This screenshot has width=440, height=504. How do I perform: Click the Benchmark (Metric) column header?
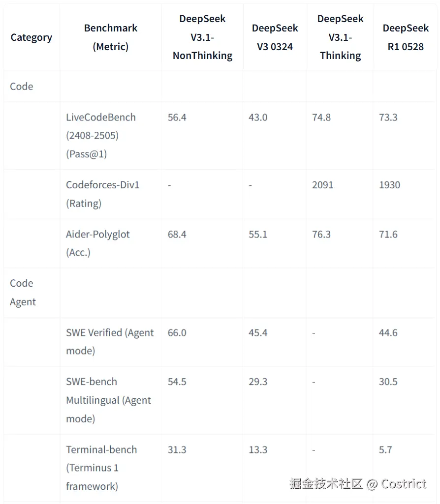pos(111,37)
